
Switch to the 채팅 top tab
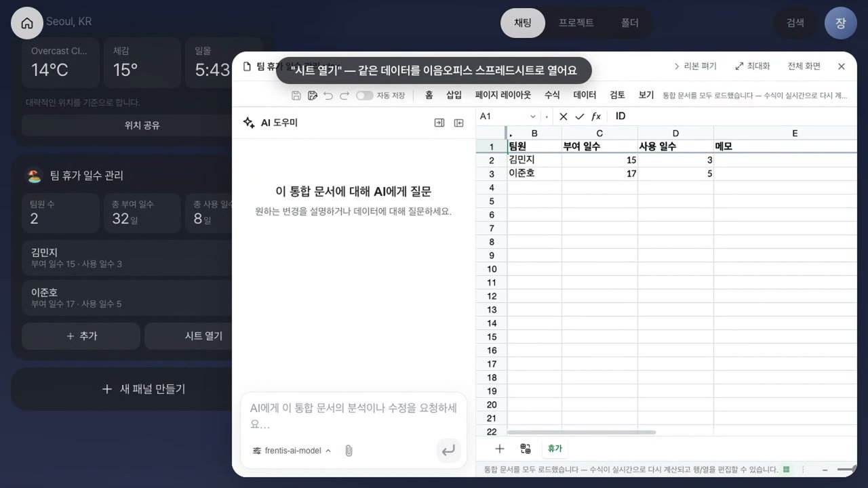(x=523, y=23)
